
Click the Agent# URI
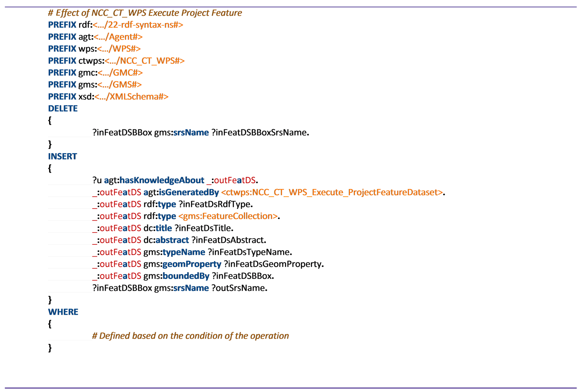click(x=118, y=37)
